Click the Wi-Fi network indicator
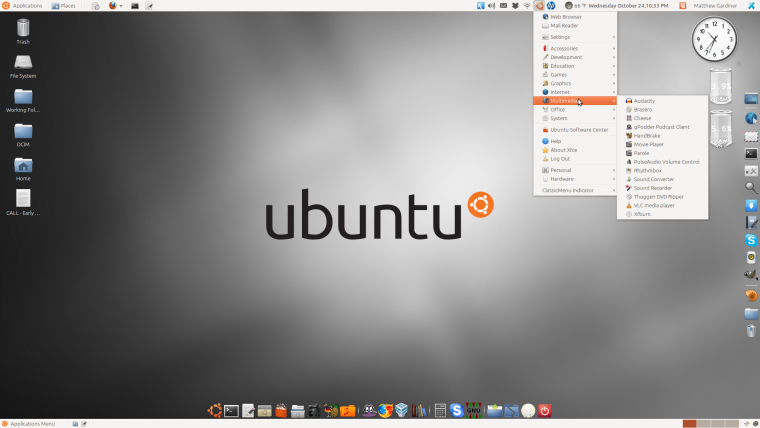 [x=527, y=5]
